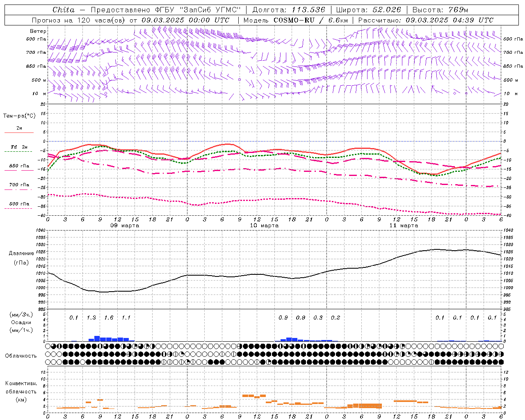
Task: Click the "09 марта" date label
Action: click(125, 226)
